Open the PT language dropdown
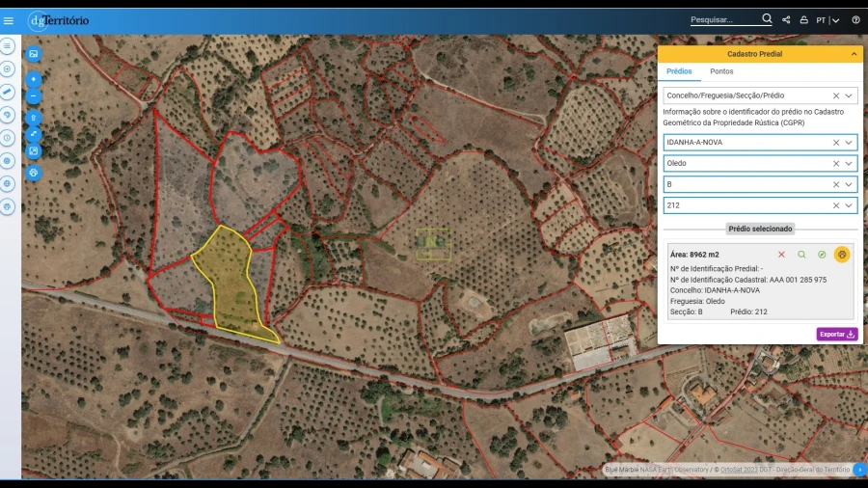The image size is (868, 488). click(827, 20)
